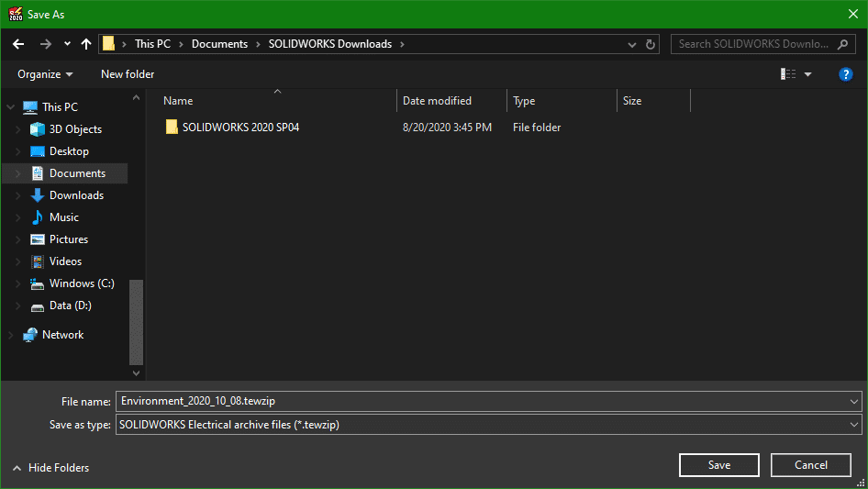Click the SOLIDWORKS 2020 SP04 folder icon
Image resolution: width=868 pixels, height=489 pixels.
[172, 127]
